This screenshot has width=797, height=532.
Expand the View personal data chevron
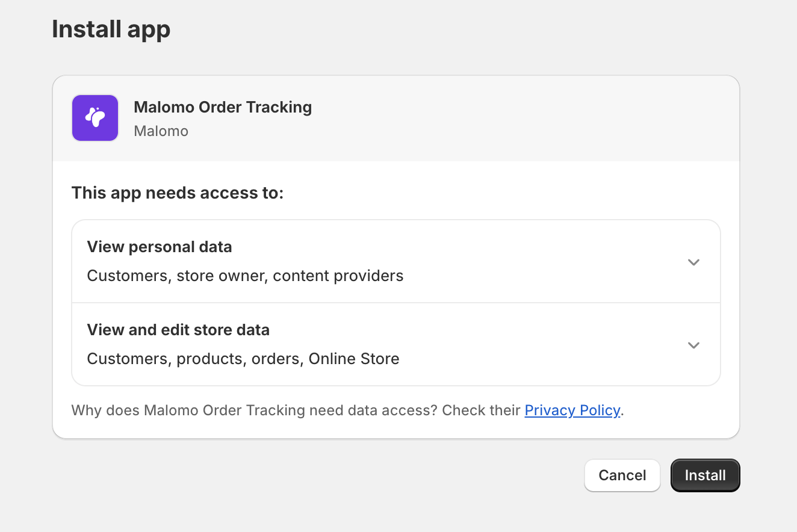tap(693, 262)
